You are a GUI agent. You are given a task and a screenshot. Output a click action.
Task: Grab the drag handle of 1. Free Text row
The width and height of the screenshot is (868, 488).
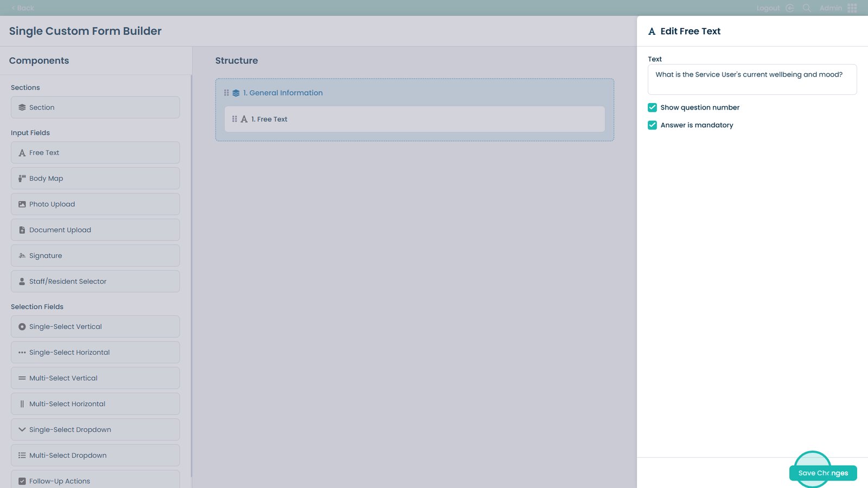tap(235, 119)
